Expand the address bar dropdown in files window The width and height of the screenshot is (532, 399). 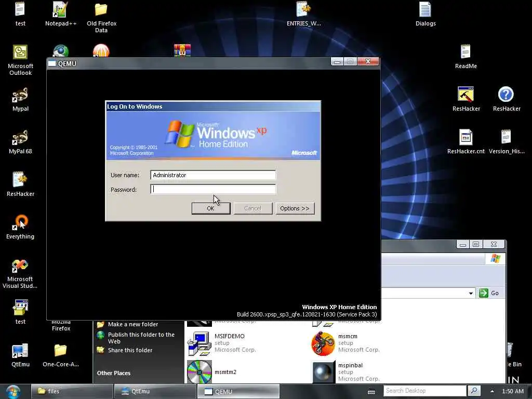click(471, 293)
